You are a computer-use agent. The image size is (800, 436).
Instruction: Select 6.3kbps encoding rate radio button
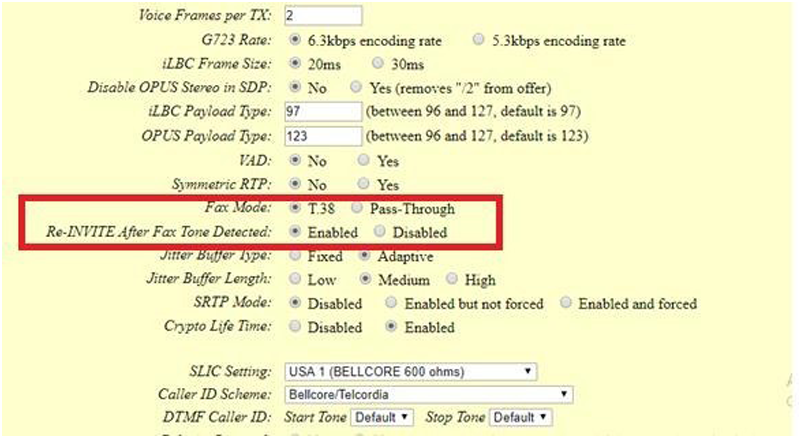click(294, 41)
